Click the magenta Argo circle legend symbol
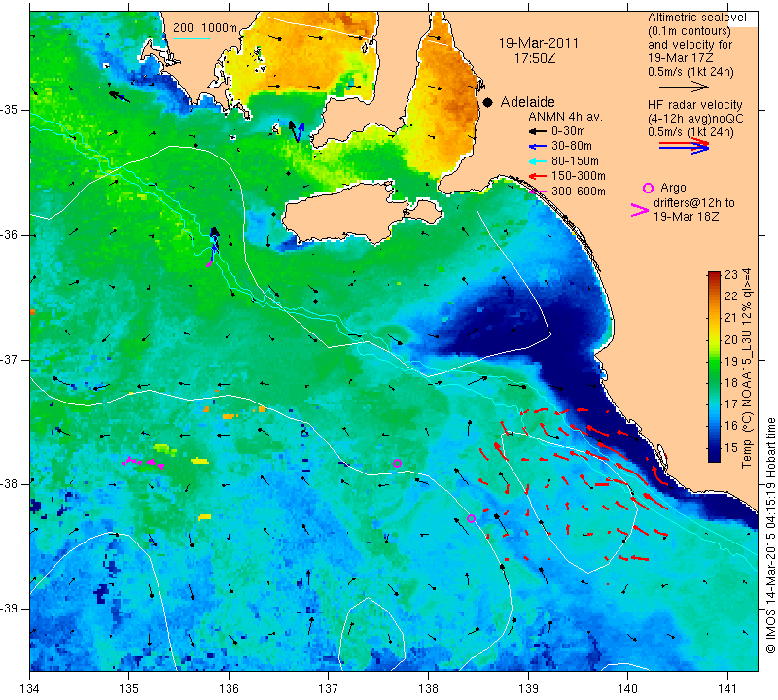This screenshot has width=778, height=700. tap(648, 188)
